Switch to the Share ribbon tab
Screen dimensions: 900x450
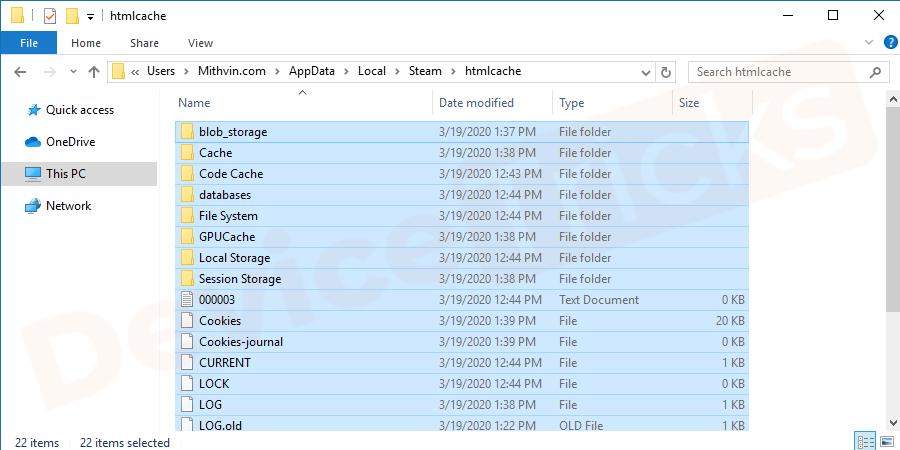(144, 43)
